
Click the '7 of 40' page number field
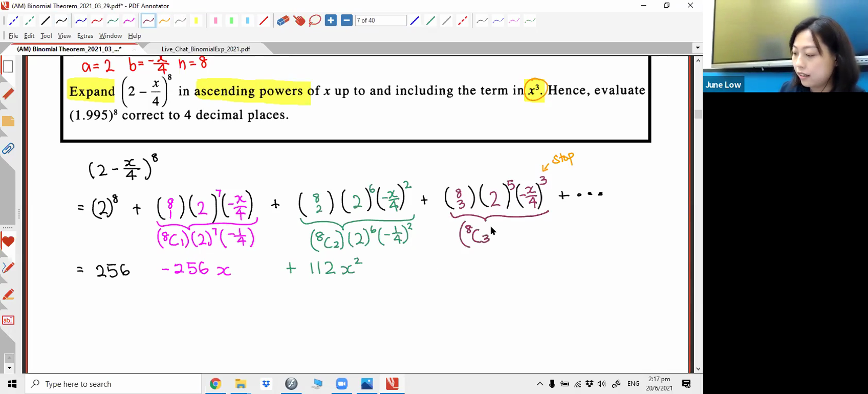[x=380, y=20]
